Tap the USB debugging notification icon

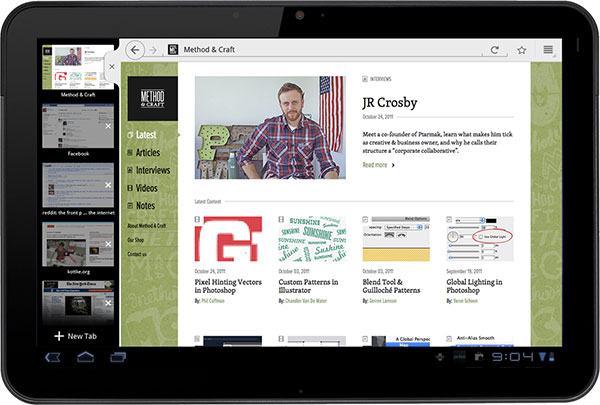[x=440, y=357]
